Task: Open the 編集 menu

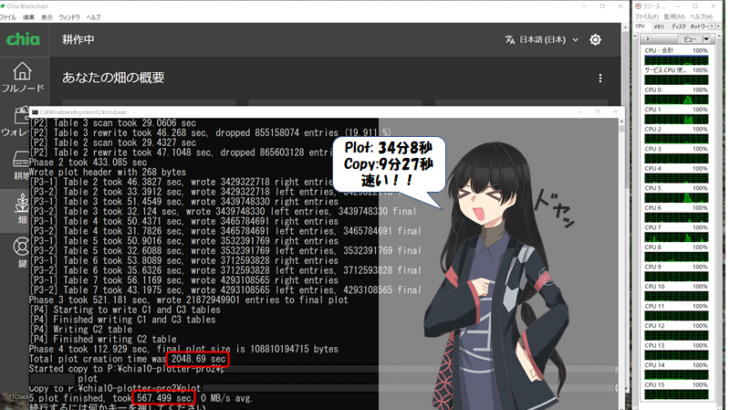Action: pyautogui.click(x=28, y=18)
